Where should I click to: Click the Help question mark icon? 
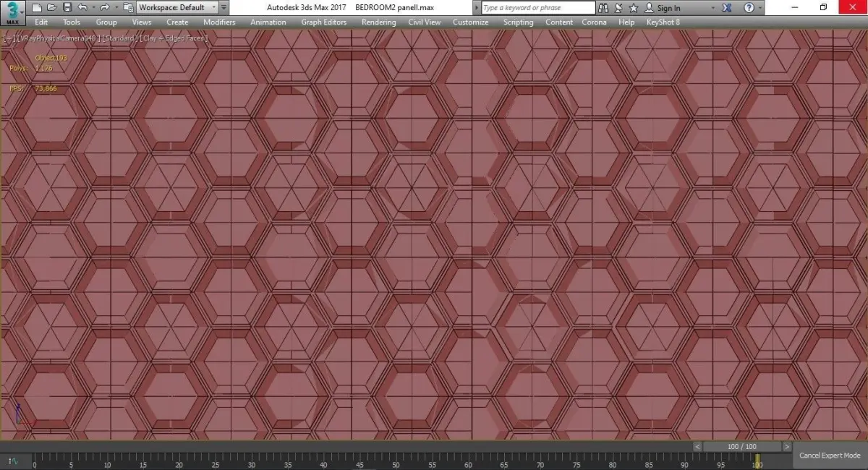point(749,8)
